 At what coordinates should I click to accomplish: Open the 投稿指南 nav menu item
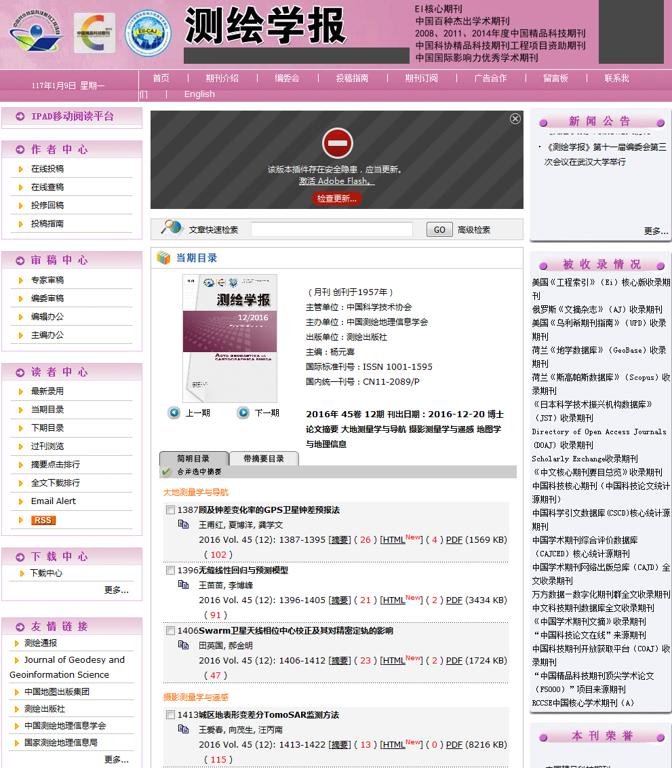(352, 78)
